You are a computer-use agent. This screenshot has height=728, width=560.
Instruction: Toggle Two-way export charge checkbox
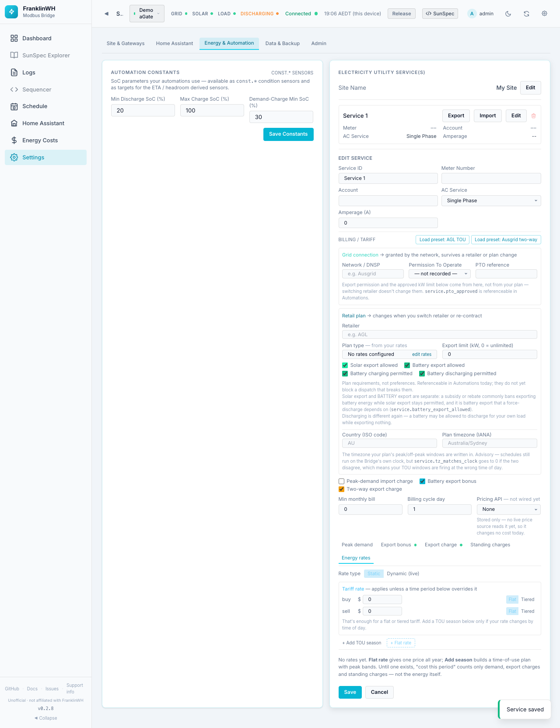(341, 489)
